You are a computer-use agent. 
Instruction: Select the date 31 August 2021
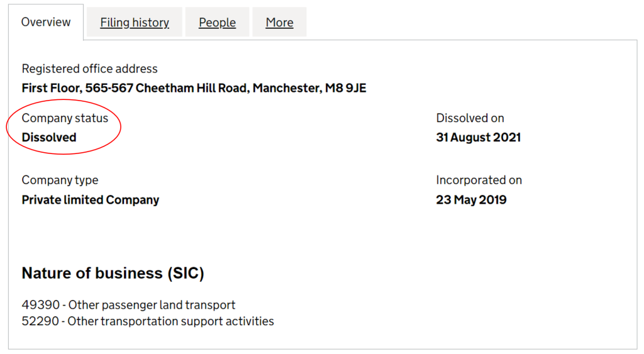478,138
